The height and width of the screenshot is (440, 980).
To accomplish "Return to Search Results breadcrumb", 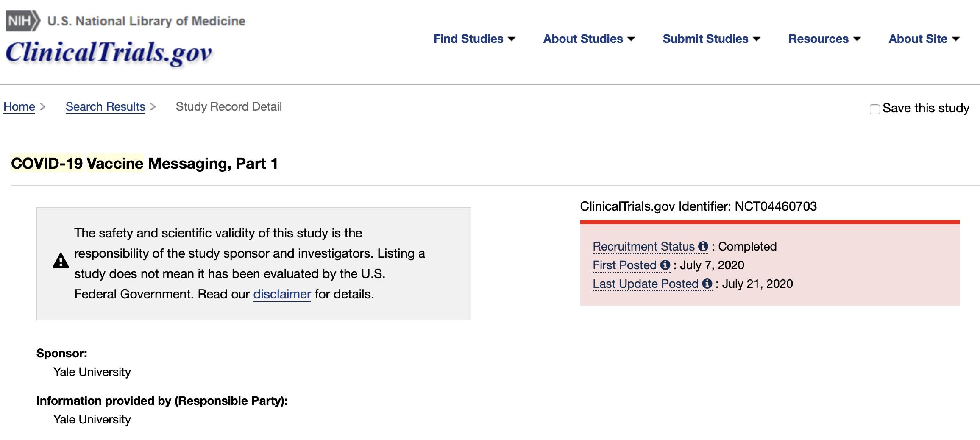I will click(x=105, y=107).
